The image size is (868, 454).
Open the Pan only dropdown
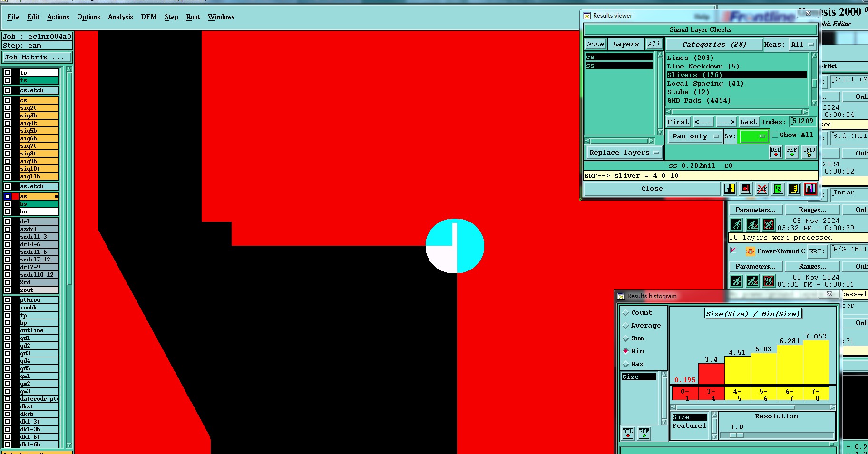695,136
